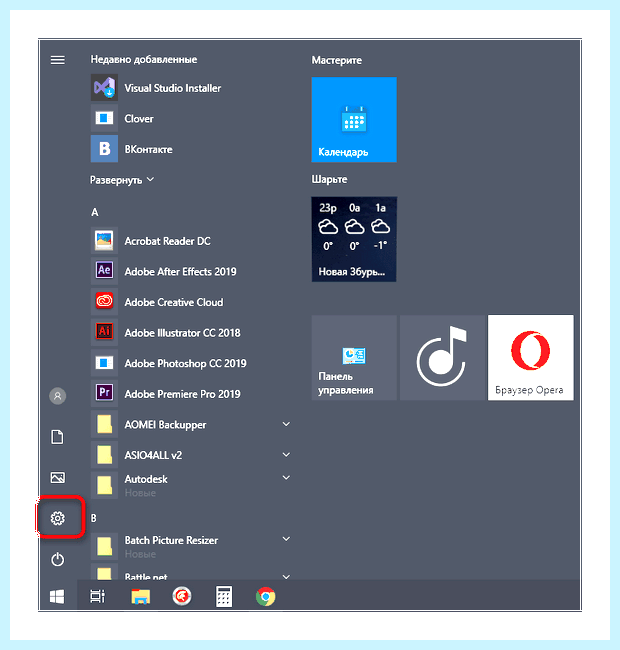Open the red round taskbar app
Viewport: 620px width, 650px height.
[182, 597]
